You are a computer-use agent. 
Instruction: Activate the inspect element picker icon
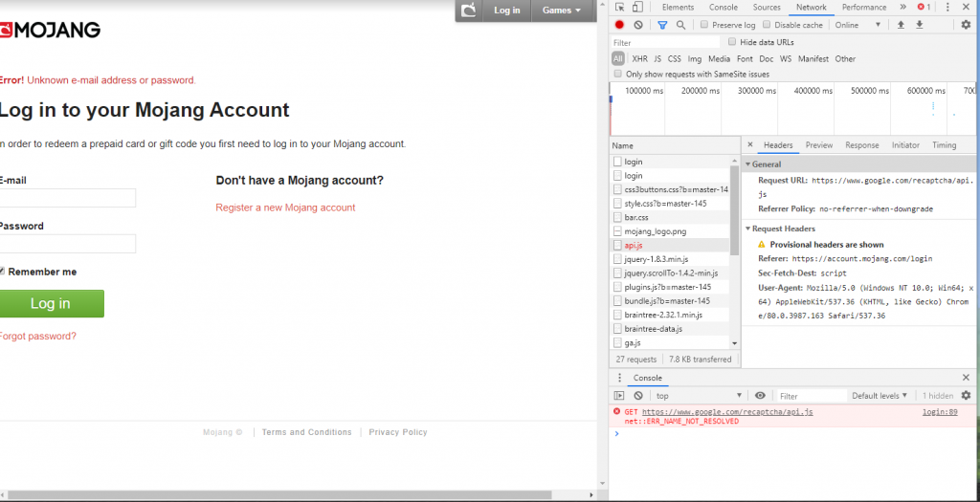(x=619, y=8)
